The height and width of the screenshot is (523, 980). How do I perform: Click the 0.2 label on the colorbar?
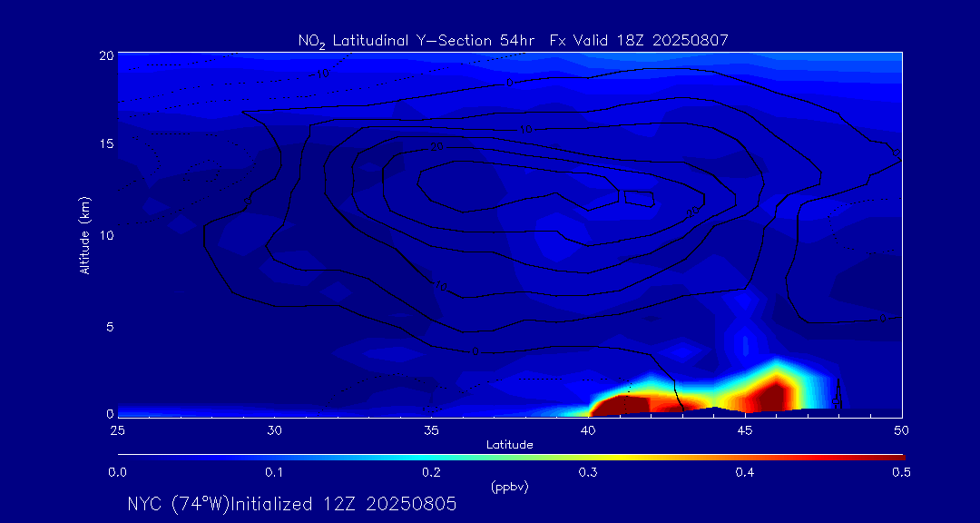pos(431,472)
